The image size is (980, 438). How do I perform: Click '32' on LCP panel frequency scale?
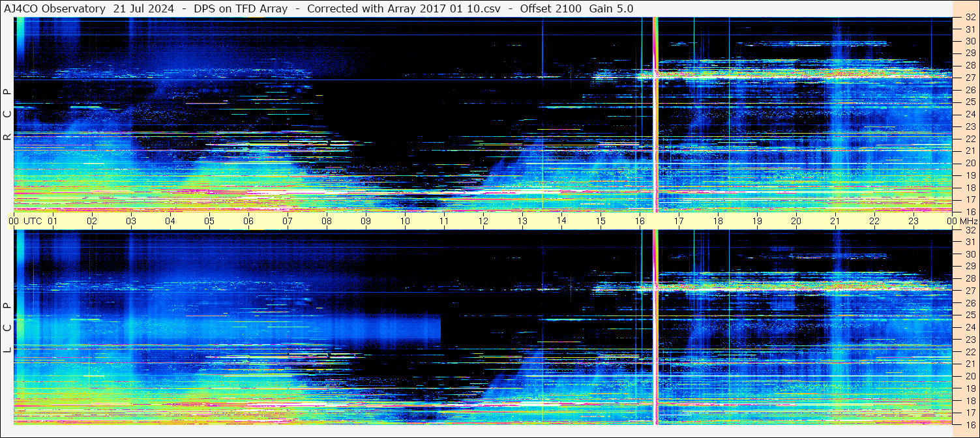970,230
